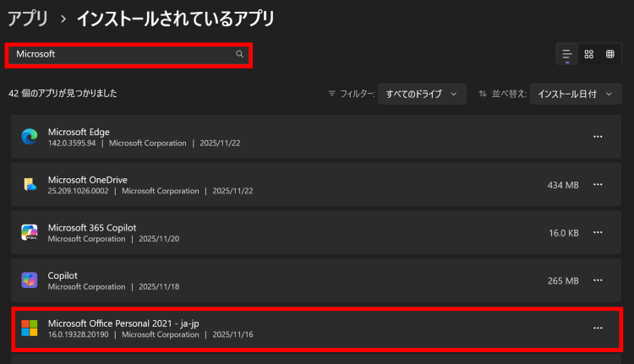Click the 265 MB size value
This screenshot has height=364, width=634.
(563, 280)
